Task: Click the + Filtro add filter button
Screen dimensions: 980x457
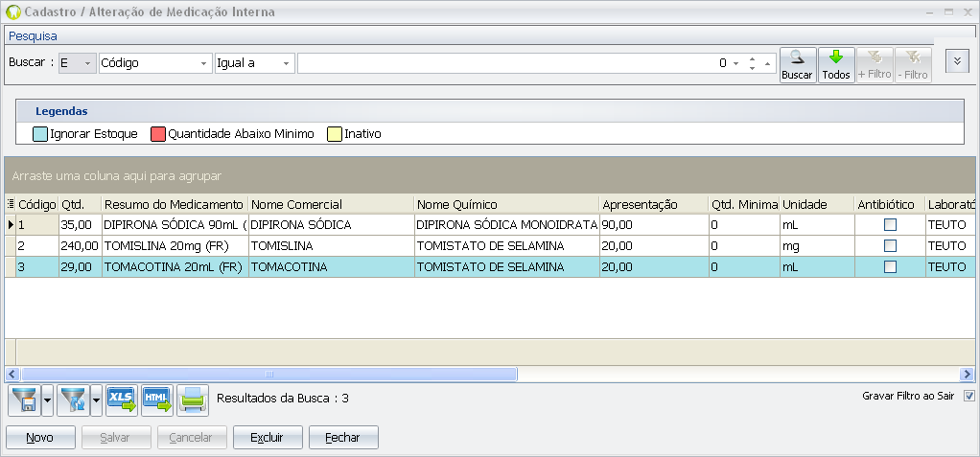Action: click(x=875, y=65)
